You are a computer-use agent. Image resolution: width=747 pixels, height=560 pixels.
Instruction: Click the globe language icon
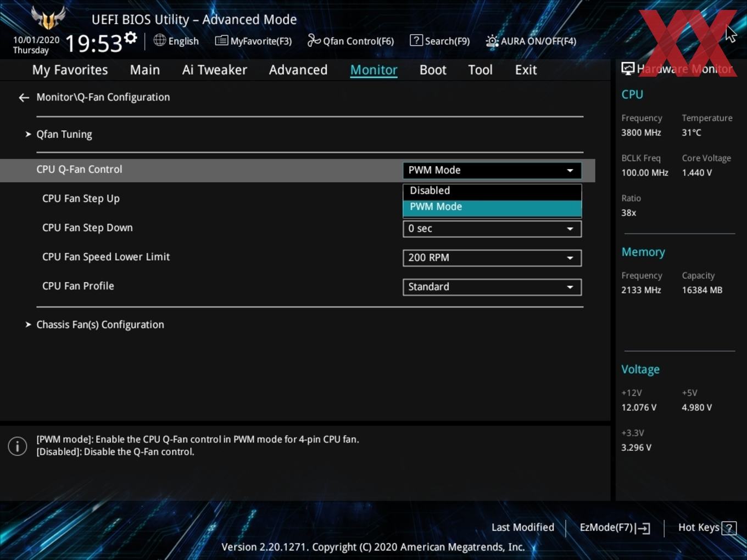tap(159, 40)
